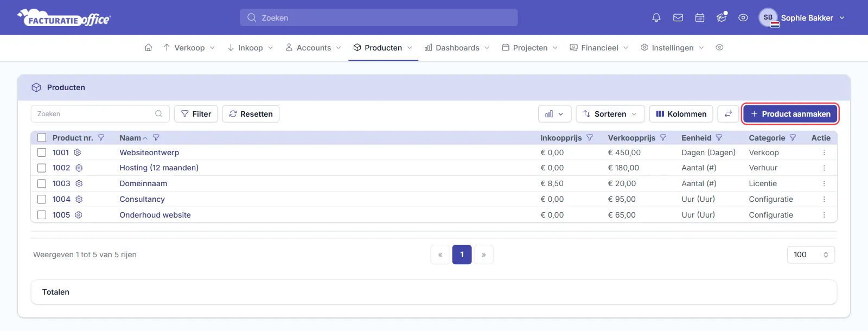The image size is (868, 331).
Task: Check the box for product 1001
Action: 42,152
